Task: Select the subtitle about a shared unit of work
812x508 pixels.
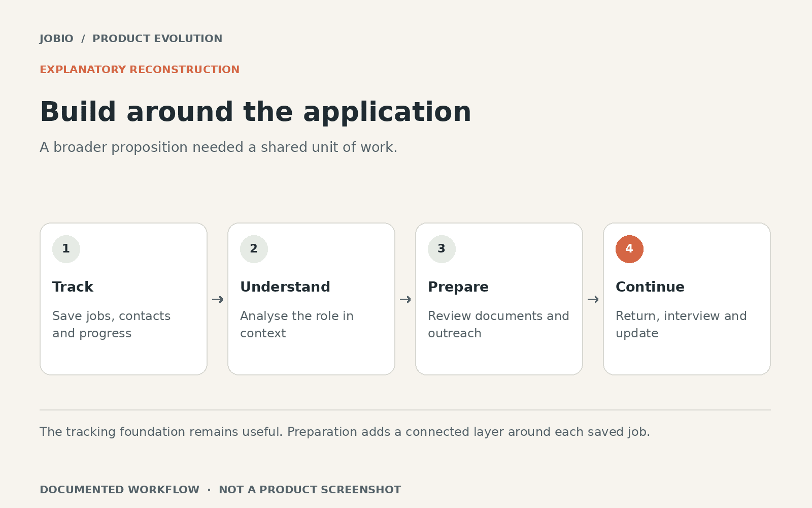Action: [218, 147]
